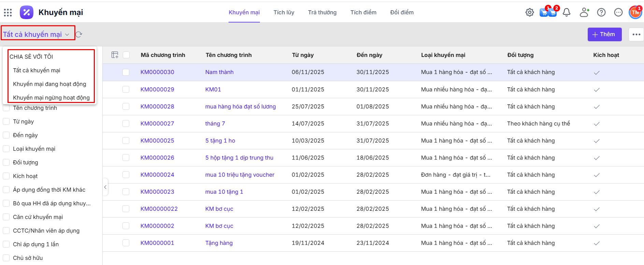The height and width of the screenshot is (265, 644).
Task: Open the chat messages bubble icon
Action: click(618, 13)
